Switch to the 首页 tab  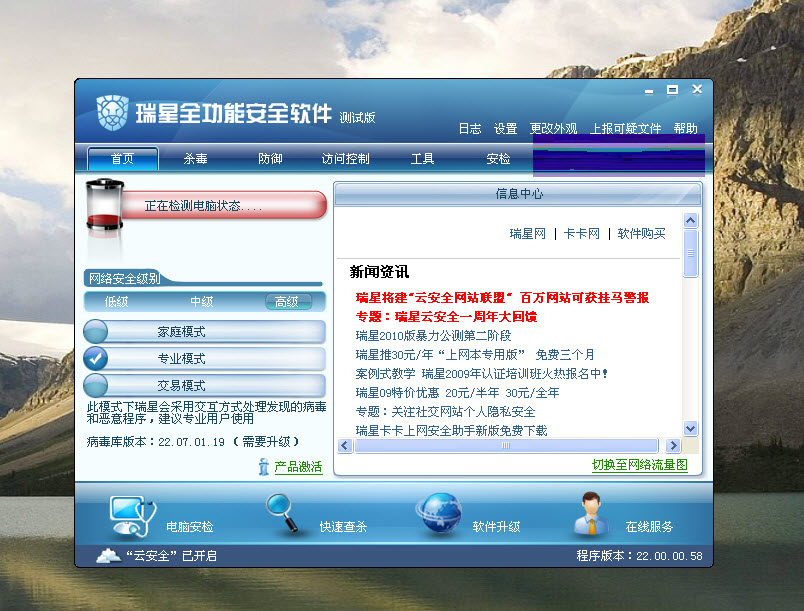click(x=123, y=159)
